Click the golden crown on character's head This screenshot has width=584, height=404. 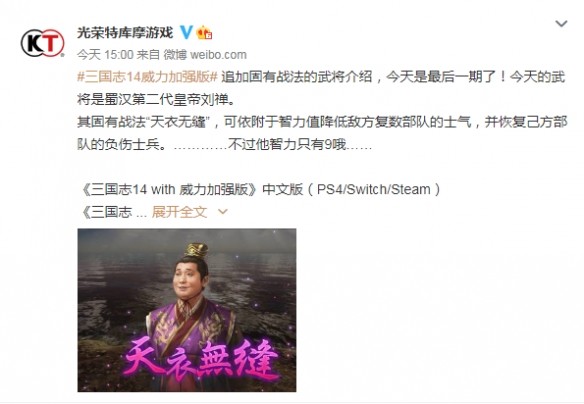[x=196, y=250]
